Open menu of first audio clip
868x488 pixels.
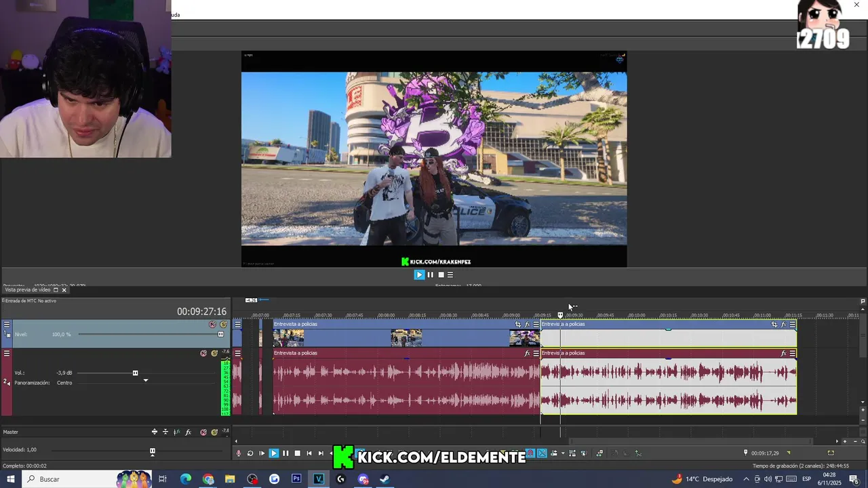click(x=536, y=353)
